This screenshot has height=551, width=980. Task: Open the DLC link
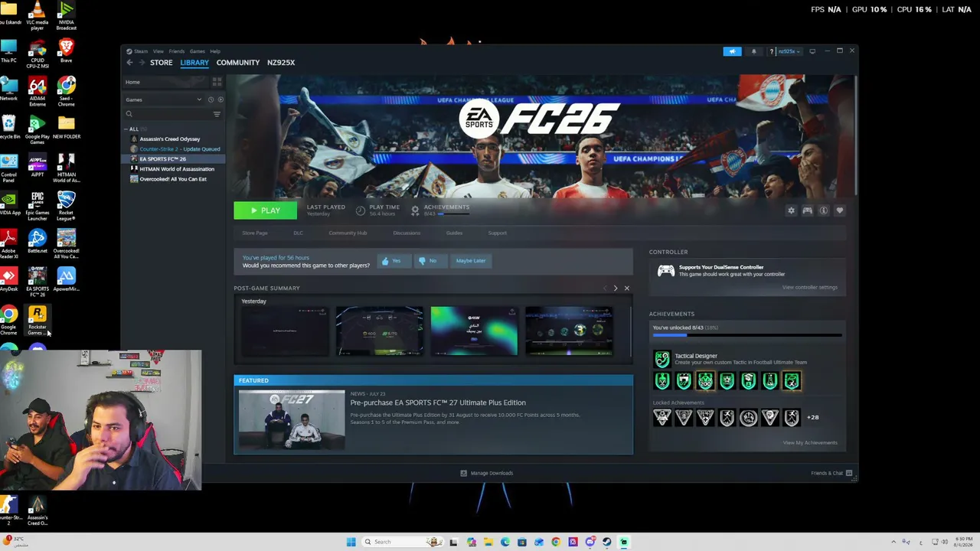click(x=298, y=233)
